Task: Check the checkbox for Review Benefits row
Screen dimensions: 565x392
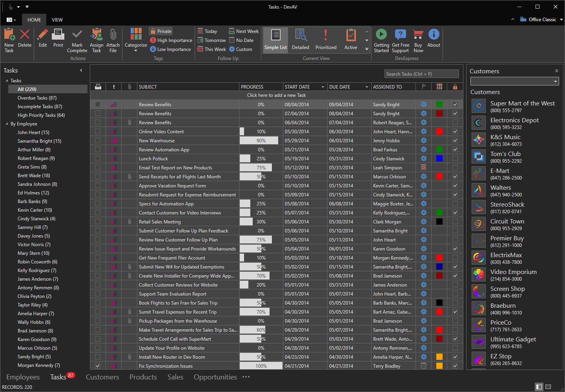Action: click(x=98, y=104)
